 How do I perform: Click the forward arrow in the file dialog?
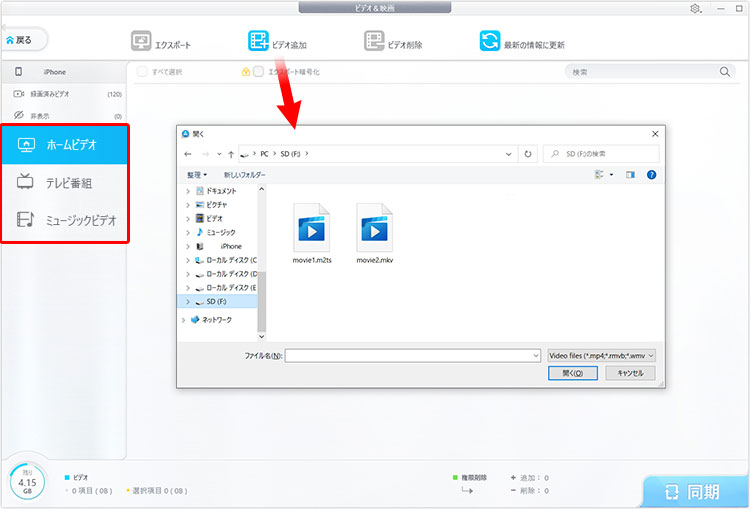[205, 154]
